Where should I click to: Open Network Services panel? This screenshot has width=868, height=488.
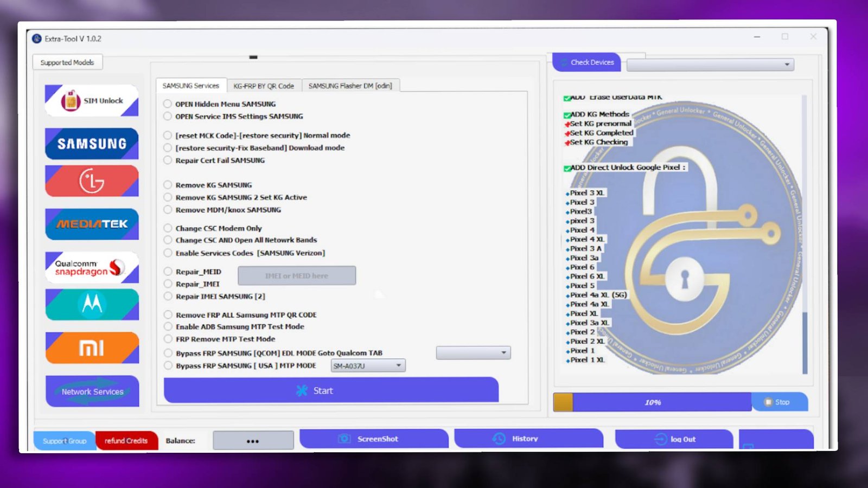pos(92,391)
